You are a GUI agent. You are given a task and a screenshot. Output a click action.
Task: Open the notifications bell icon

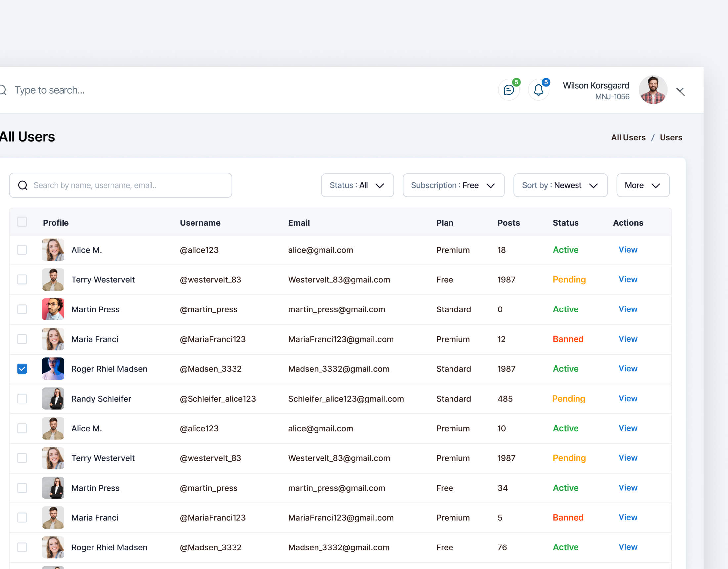(x=539, y=90)
